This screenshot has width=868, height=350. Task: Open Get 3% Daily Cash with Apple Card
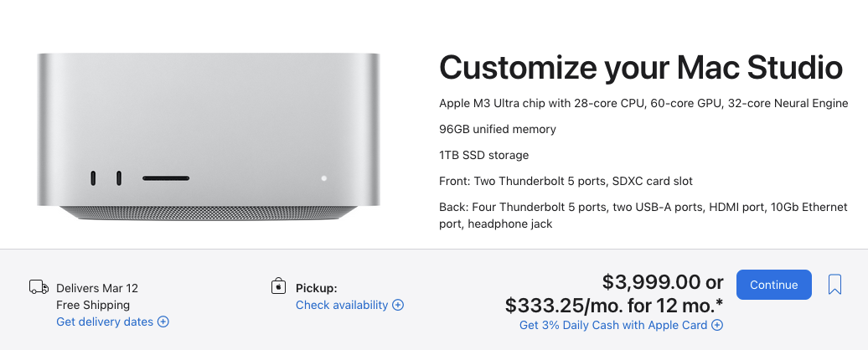click(613, 325)
